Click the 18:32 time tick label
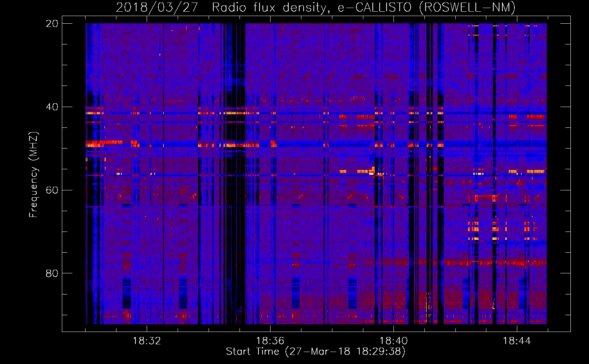The image size is (589, 364). [x=147, y=341]
